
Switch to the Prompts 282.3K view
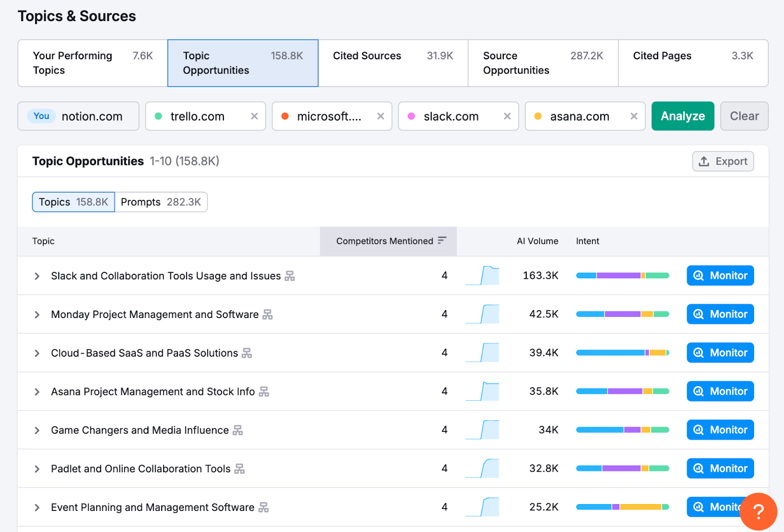tap(161, 202)
